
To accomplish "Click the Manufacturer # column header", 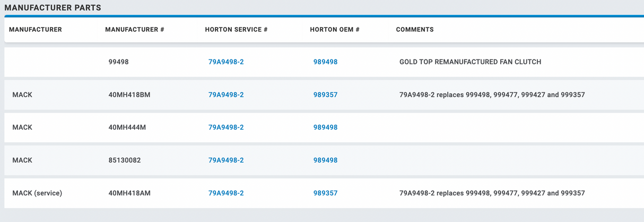I will point(135,30).
